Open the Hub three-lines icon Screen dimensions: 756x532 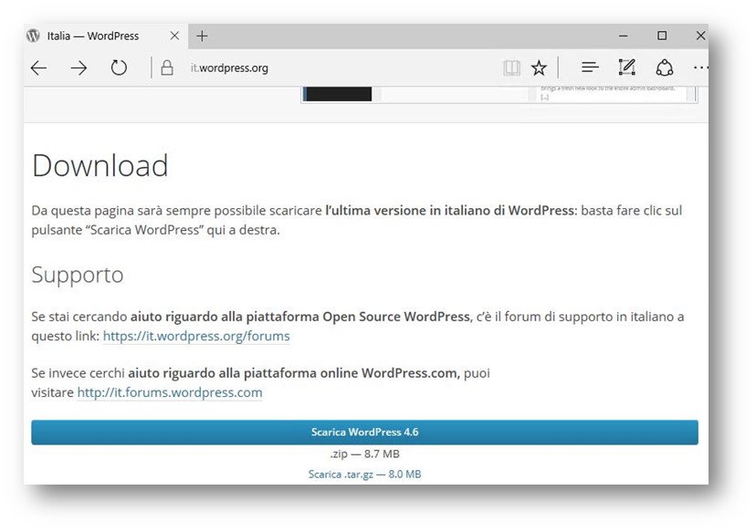coord(590,68)
